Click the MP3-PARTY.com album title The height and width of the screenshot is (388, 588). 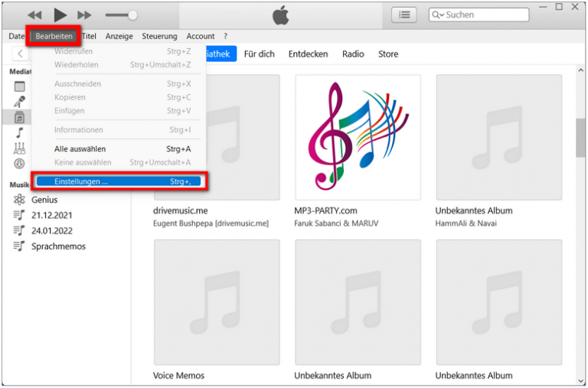pyautogui.click(x=325, y=210)
